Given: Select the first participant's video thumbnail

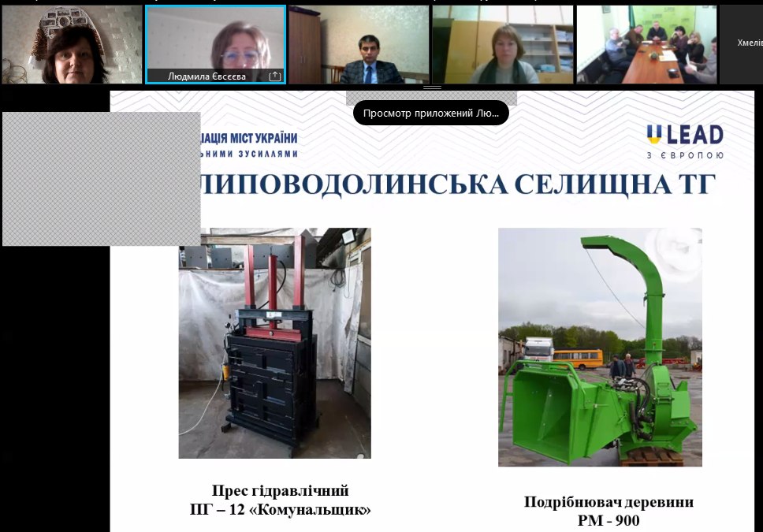Looking at the screenshot, I should tap(71, 44).
